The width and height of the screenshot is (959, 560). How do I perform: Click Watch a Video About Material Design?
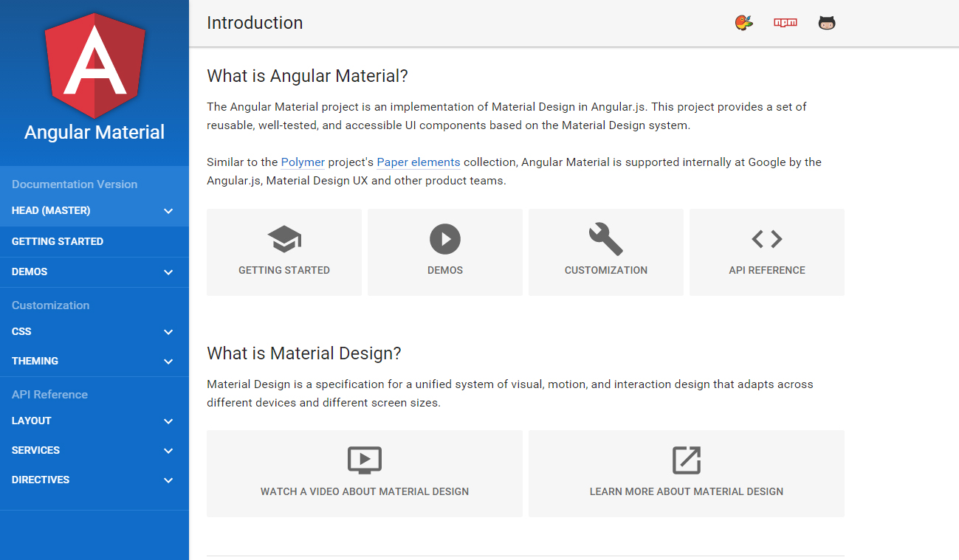(x=365, y=491)
